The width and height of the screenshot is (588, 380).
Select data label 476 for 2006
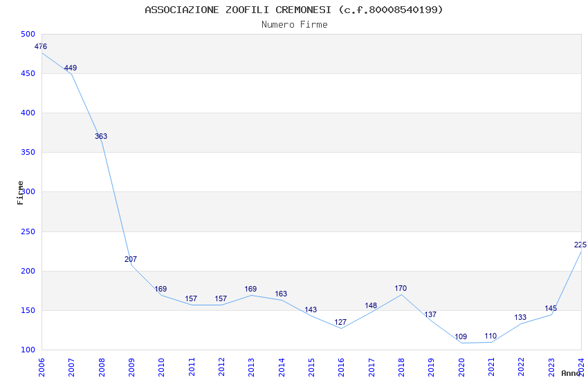41,47
